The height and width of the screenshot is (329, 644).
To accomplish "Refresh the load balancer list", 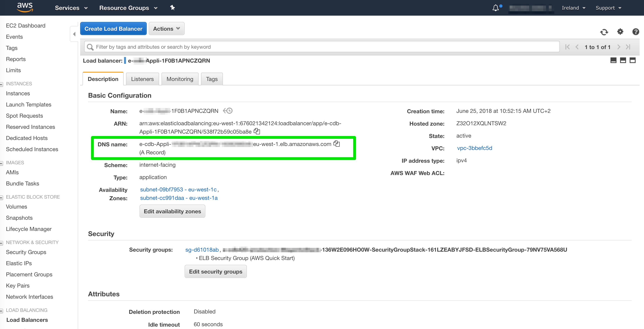I will click(604, 32).
